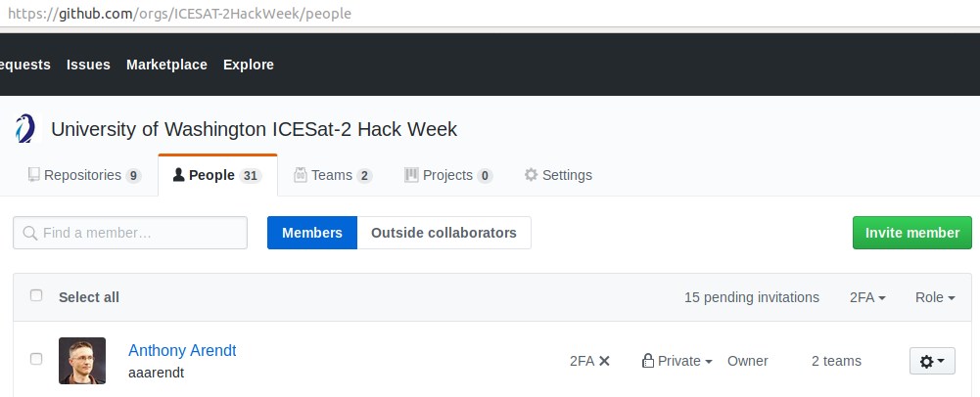Open the 15 pending invitations link
Viewport: 980px width, 397px height.
(x=751, y=297)
